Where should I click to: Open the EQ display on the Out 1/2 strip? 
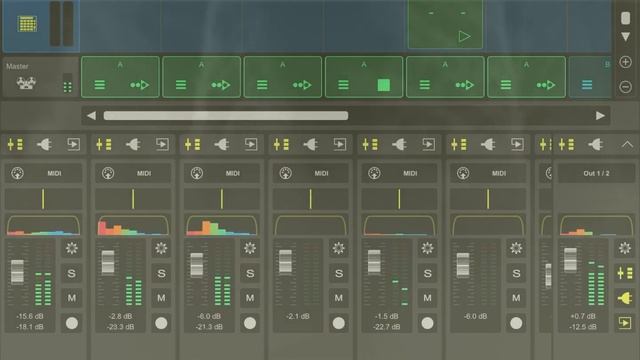pyautogui.click(x=596, y=226)
